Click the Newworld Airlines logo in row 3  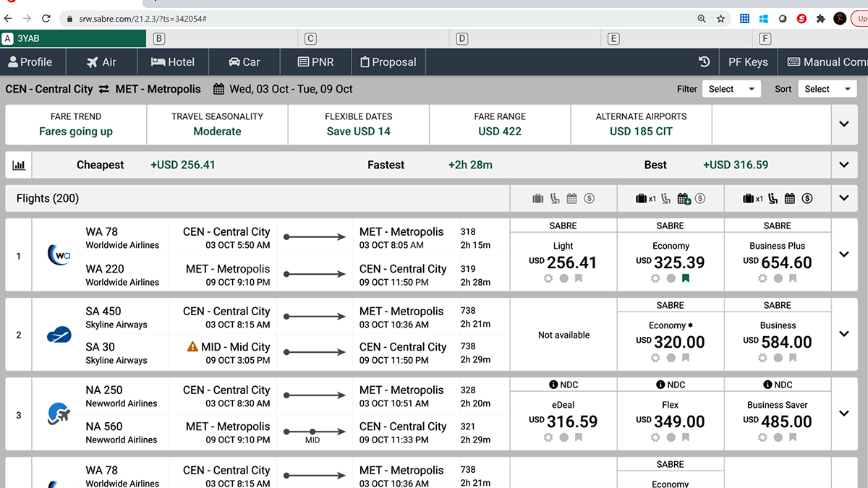[59, 415]
